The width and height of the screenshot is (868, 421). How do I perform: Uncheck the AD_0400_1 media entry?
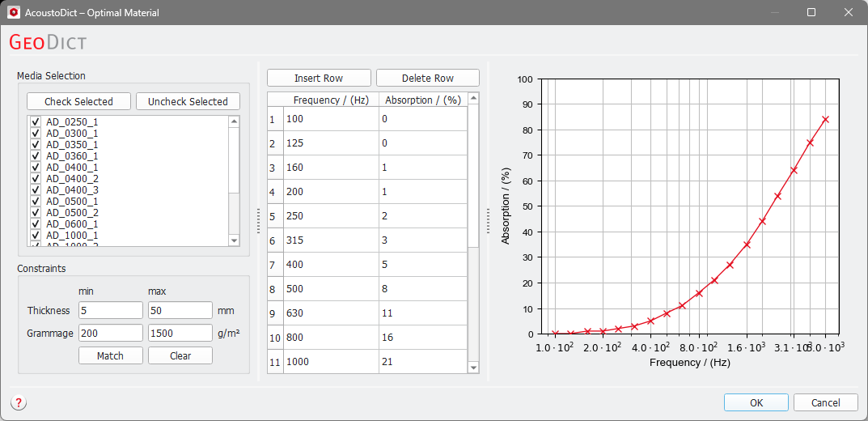click(x=36, y=168)
